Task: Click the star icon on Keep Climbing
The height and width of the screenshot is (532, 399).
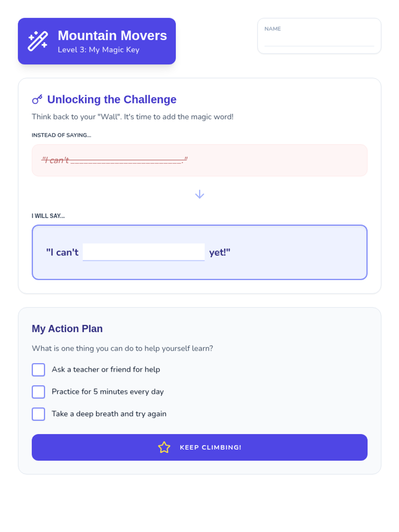Action: 164,447
